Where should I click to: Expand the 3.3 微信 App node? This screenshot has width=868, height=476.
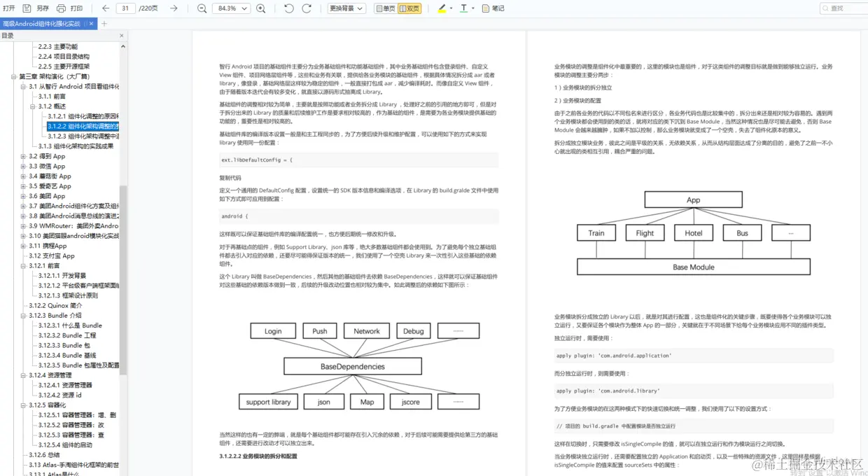pyautogui.click(x=24, y=167)
